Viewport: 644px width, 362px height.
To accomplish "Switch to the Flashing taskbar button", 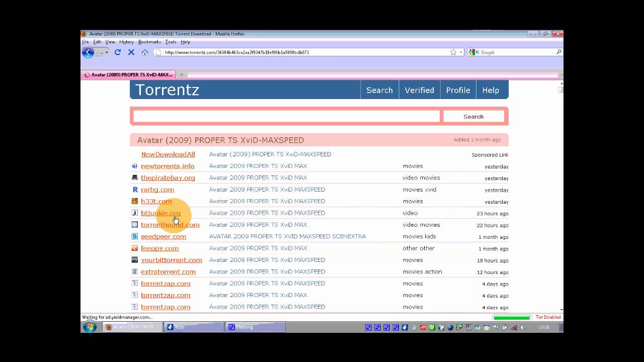I will (256, 327).
